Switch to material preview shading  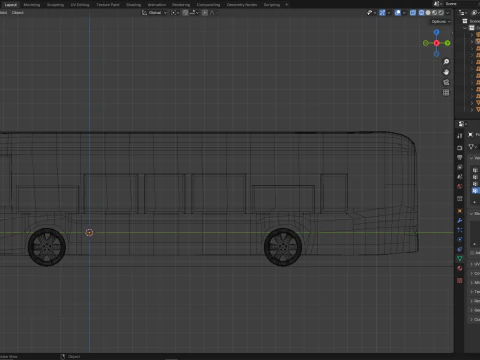click(434, 13)
